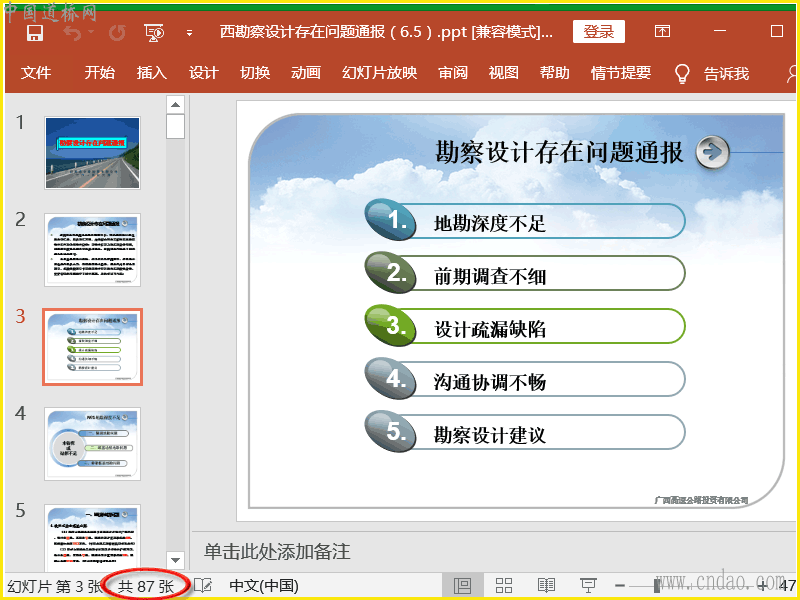Image resolution: width=800 pixels, height=600 pixels.
Task: Click the thumbnail pane scrollbar thumb
Action: pyautogui.click(x=176, y=127)
